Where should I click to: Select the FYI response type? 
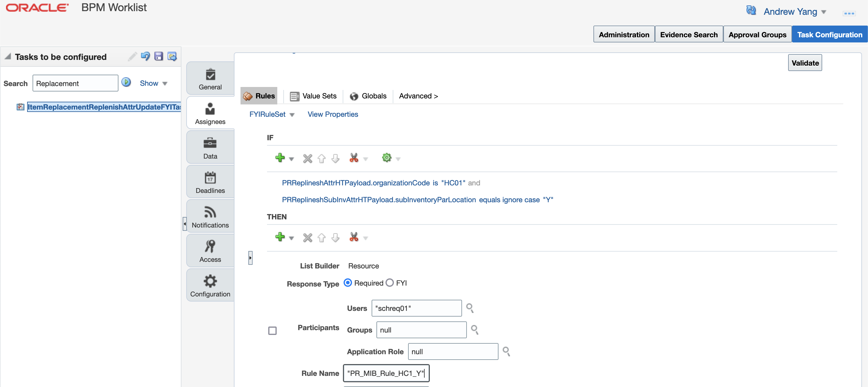pyautogui.click(x=389, y=283)
